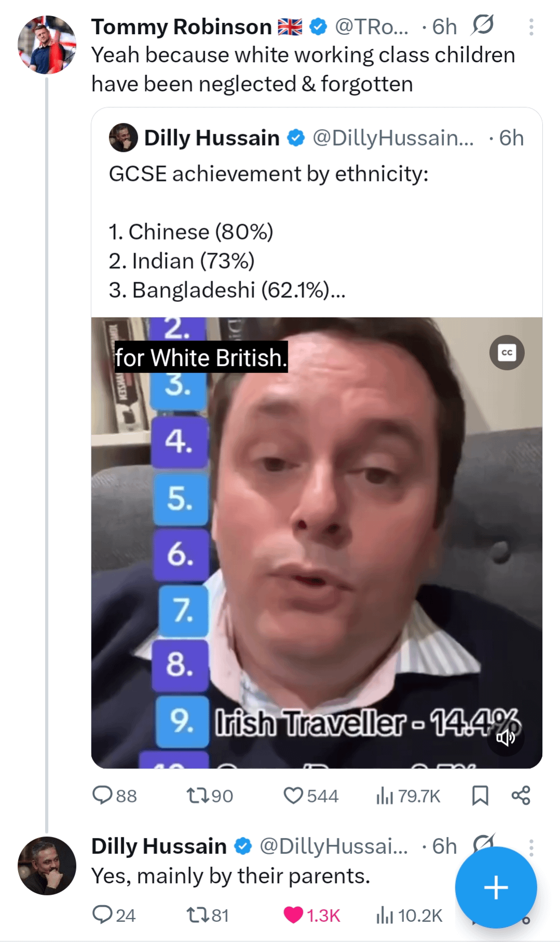Screen dimensions: 560x942
Task: Repost Dilly Hussain's reply with 81 reposts
Action: tap(207, 915)
